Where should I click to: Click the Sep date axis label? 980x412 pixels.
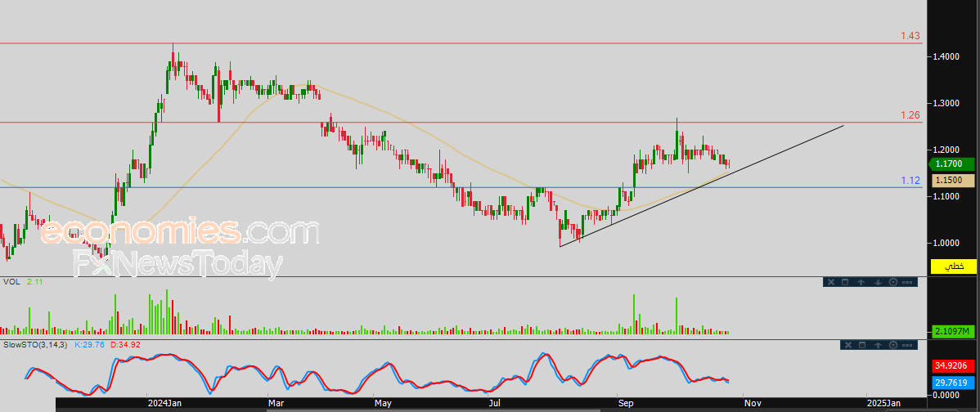click(627, 404)
